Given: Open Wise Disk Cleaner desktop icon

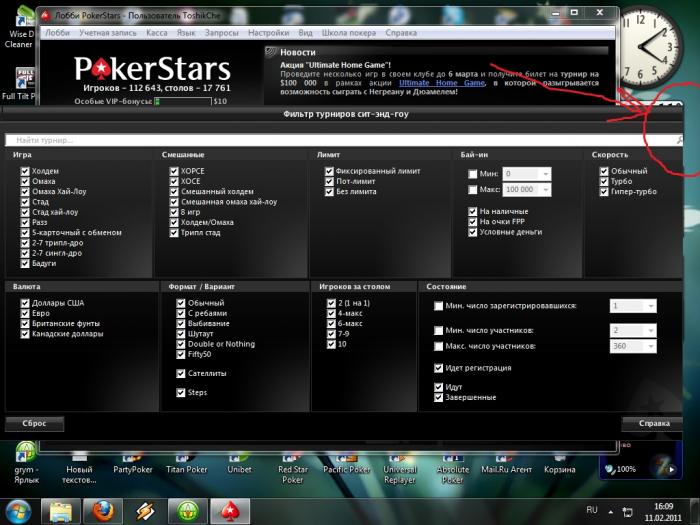Looking at the screenshot, I should point(19,29).
